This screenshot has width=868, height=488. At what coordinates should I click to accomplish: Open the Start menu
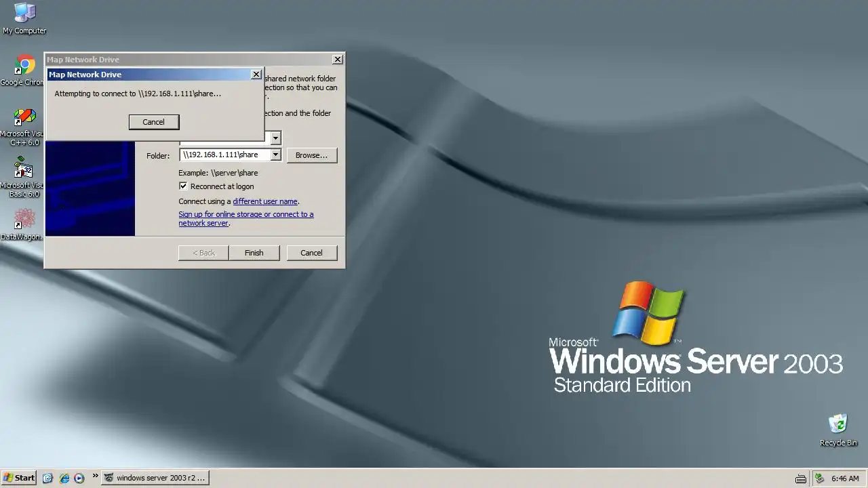coord(19,478)
